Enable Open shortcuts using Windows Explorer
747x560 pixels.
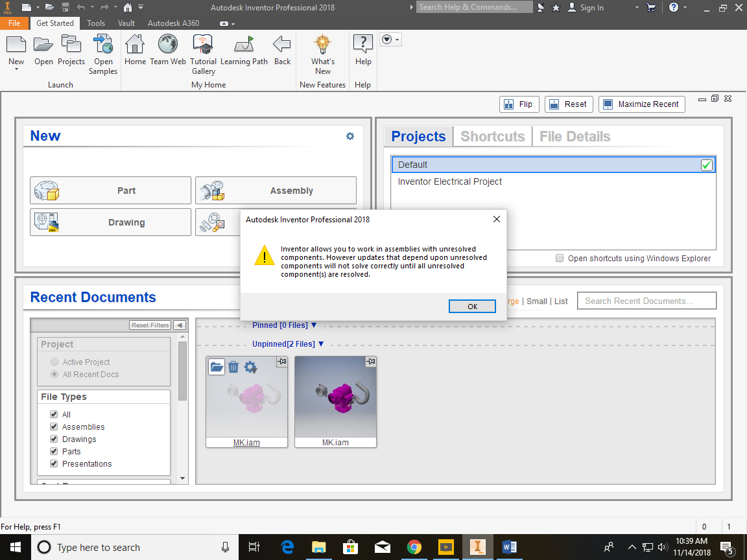(x=560, y=258)
